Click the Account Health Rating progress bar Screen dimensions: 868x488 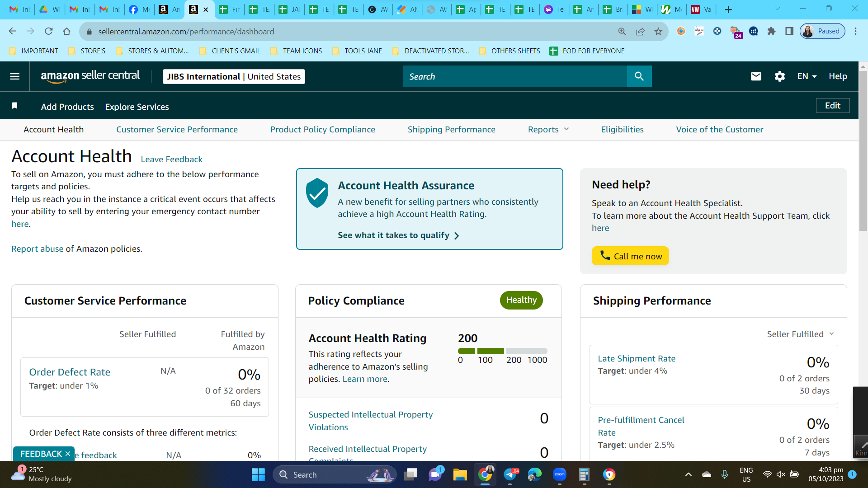click(x=502, y=351)
